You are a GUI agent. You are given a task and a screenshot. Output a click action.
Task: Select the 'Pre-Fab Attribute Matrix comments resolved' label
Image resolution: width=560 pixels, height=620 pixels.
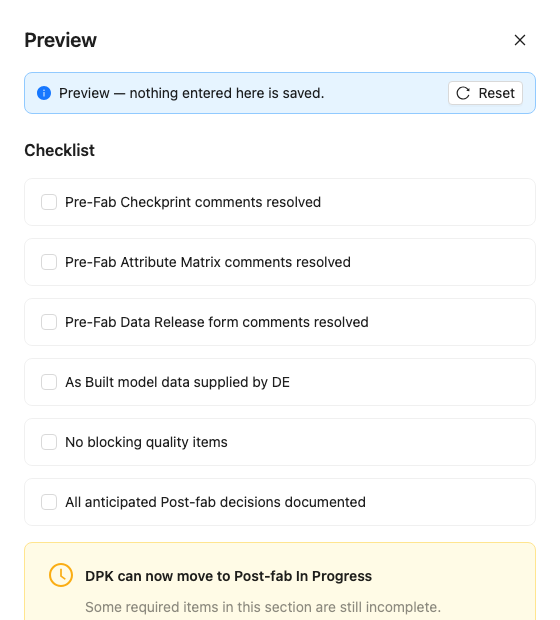208,262
